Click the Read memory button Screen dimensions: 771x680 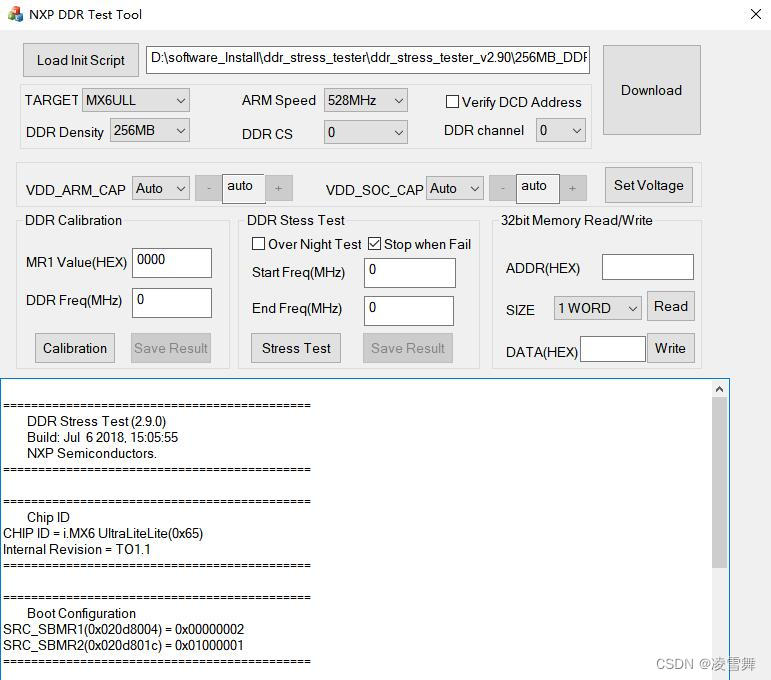click(671, 306)
